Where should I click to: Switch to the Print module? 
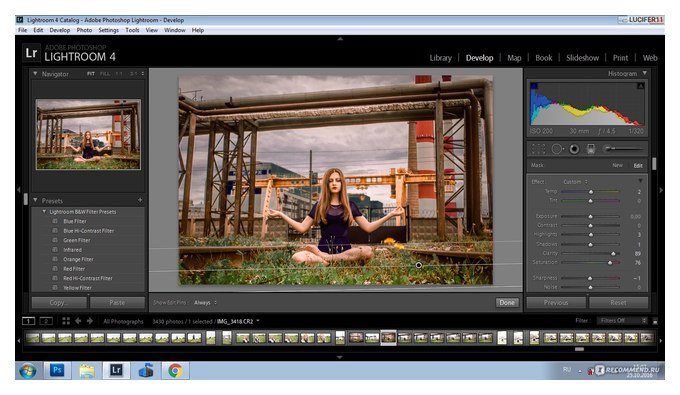[620, 58]
